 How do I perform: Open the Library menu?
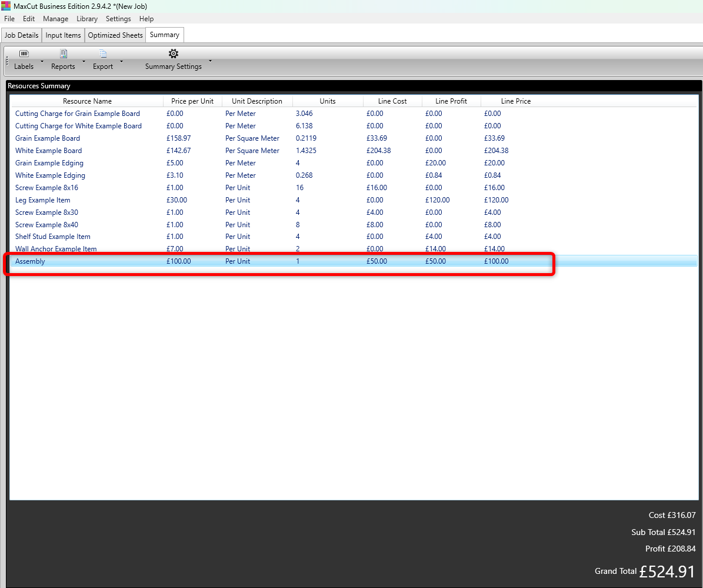tap(87, 19)
